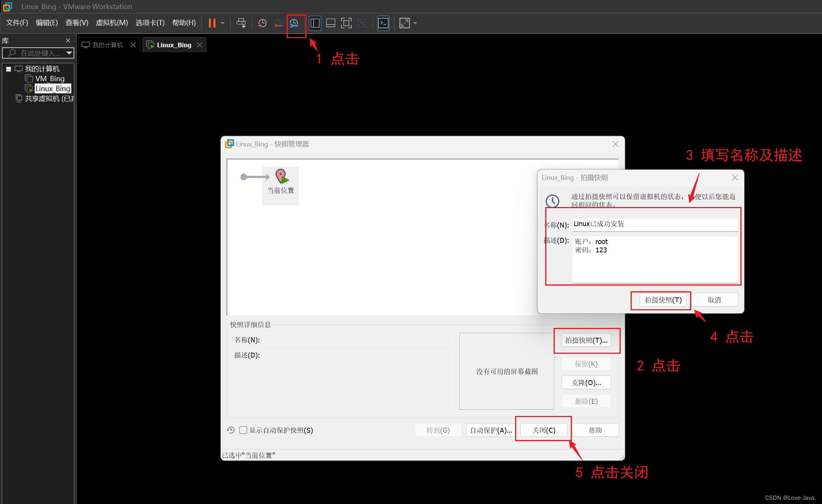The image size is (822, 504).
Task: Open the console view terminal icon
Action: coord(383,23)
